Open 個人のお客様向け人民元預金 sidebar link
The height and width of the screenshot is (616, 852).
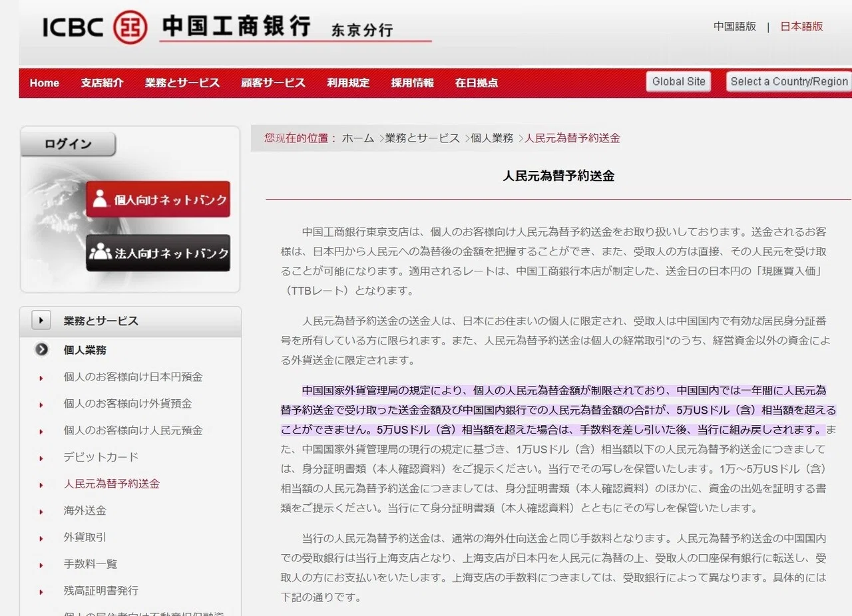click(133, 430)
